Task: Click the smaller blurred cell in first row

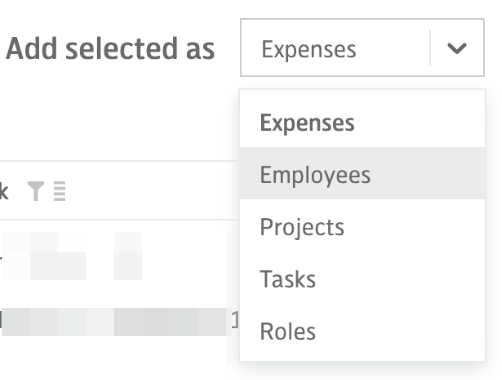Action: tap(128, 256)
